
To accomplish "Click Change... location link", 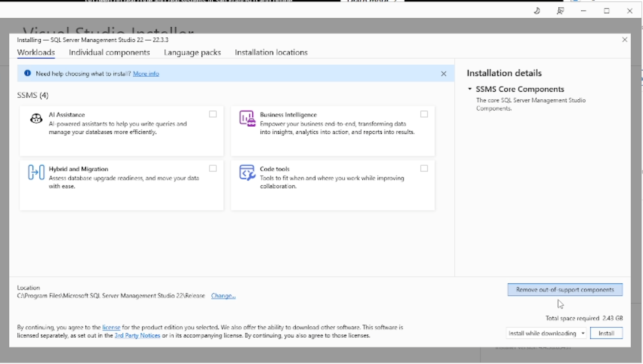I will [x=223, y=296].
